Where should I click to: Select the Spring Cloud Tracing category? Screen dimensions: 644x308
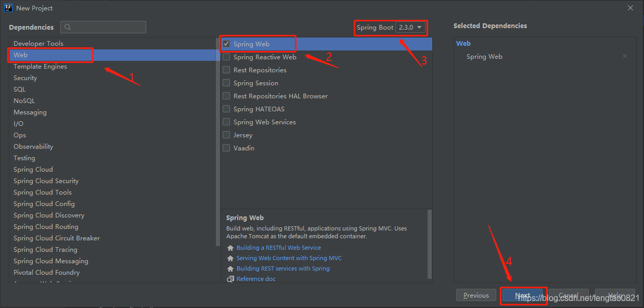(112, 250)
